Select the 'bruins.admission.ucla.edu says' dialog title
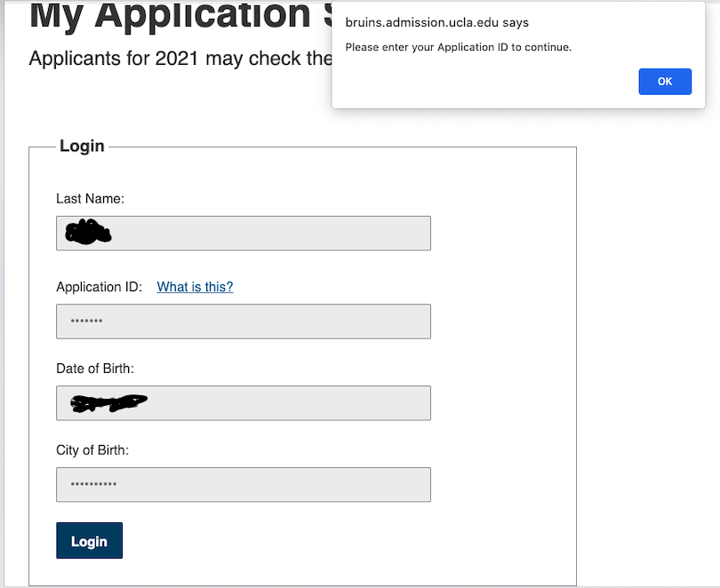Viewport: 720px width, 588px height. coord(436,22)
